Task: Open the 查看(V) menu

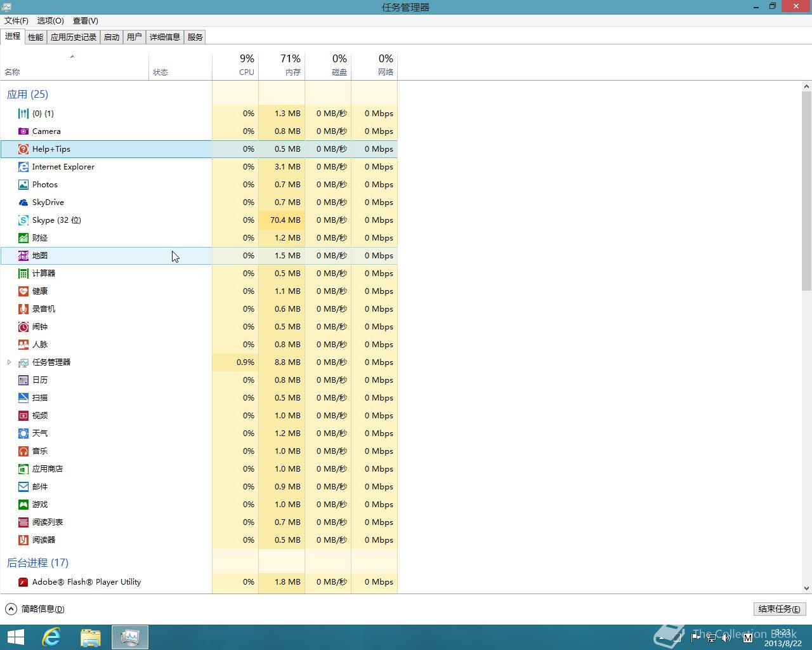Action: click(86, 21)
